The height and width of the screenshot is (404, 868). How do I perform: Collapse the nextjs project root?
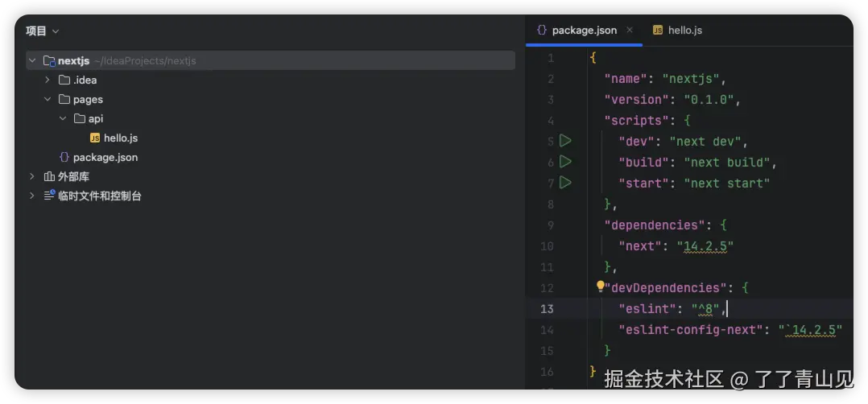[x=32, y=61]
